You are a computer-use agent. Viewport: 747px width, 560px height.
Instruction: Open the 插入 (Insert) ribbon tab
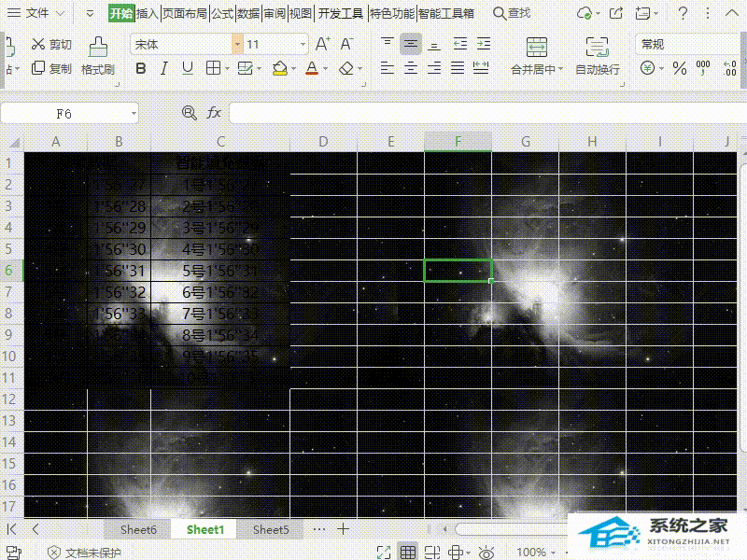tap(148, 13)
